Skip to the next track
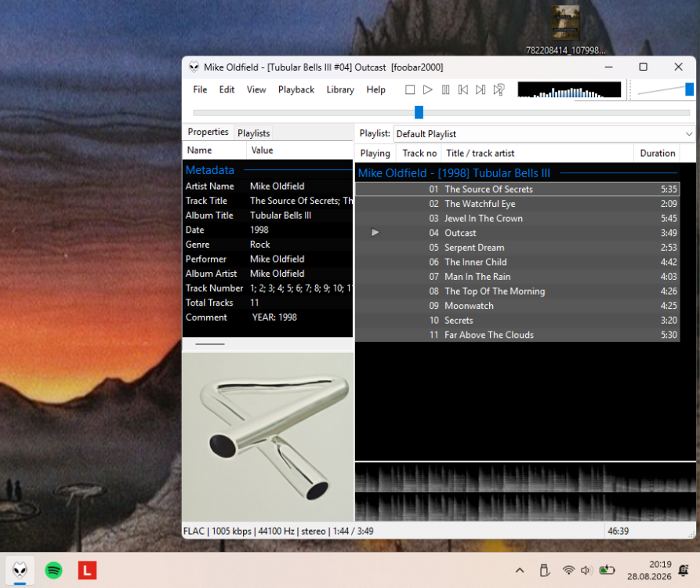 pos(481,89)
